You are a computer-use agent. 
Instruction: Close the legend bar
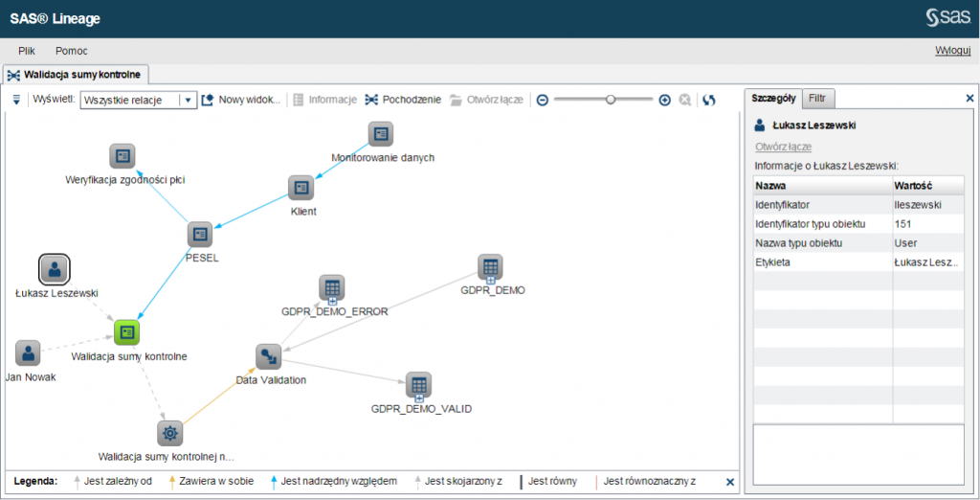pos(730,482)
